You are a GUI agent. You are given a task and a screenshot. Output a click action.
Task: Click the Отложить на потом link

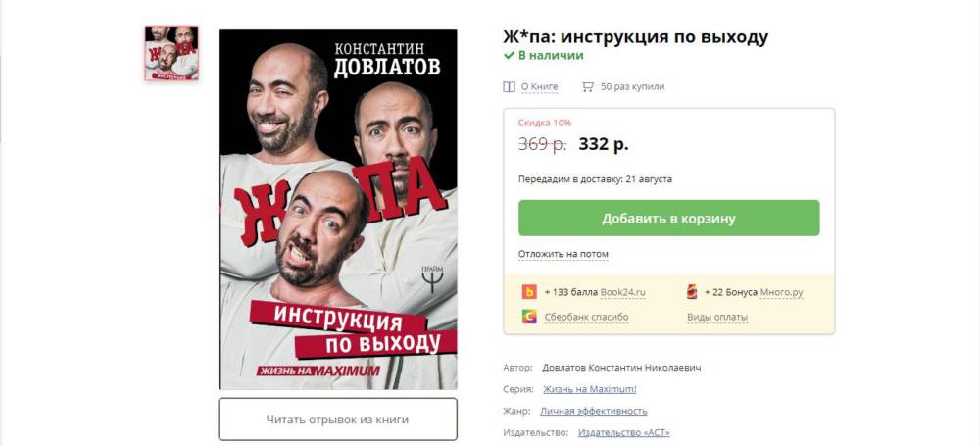(x=563, y=254)
